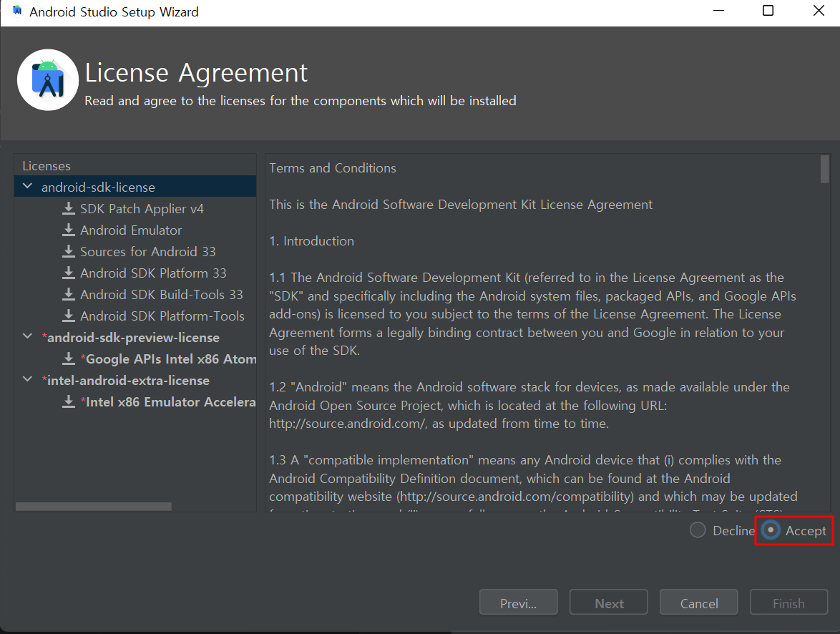Click the license text vertical scrollbar thumb
Image resolution: width=840 pixels, height=634 pixels.
coord(824,169)
